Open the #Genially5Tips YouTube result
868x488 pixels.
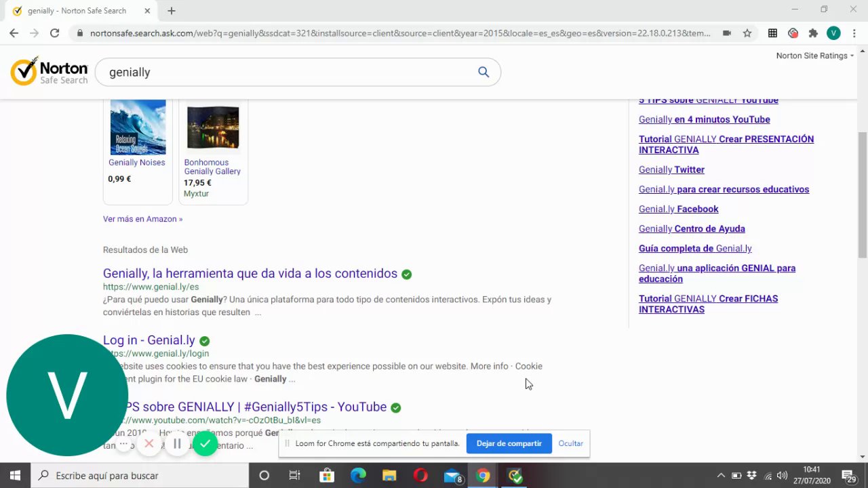pos(254,407)
